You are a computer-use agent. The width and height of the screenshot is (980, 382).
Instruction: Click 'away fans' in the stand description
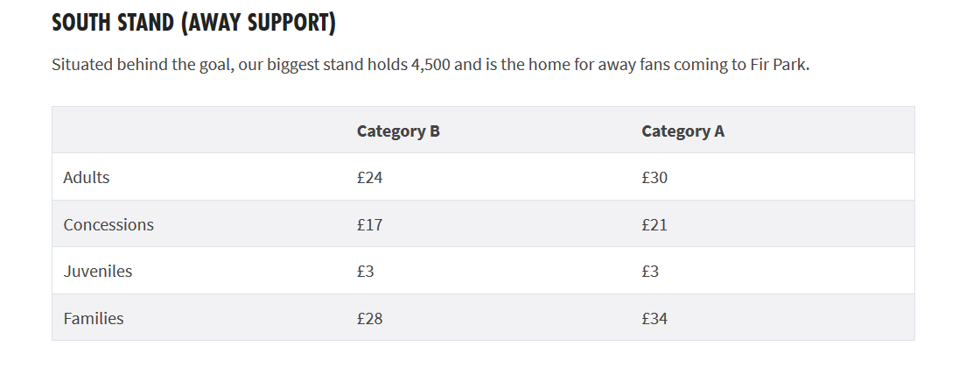633,65
